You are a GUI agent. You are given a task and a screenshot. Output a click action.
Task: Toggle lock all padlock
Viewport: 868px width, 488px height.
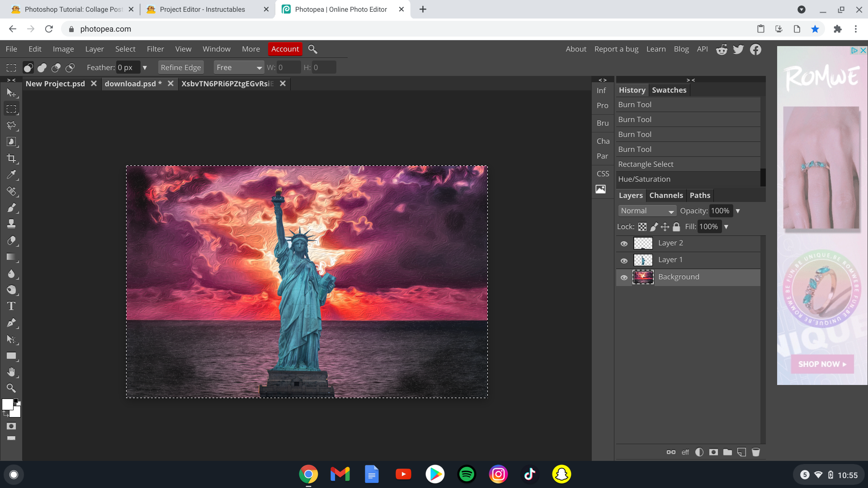pos(676,227)
